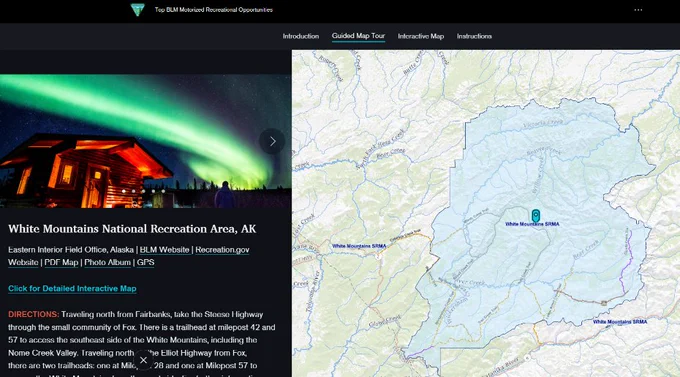Open the three-dot more options menu
This screenshot has width=680, height=377.
[638, 10]
